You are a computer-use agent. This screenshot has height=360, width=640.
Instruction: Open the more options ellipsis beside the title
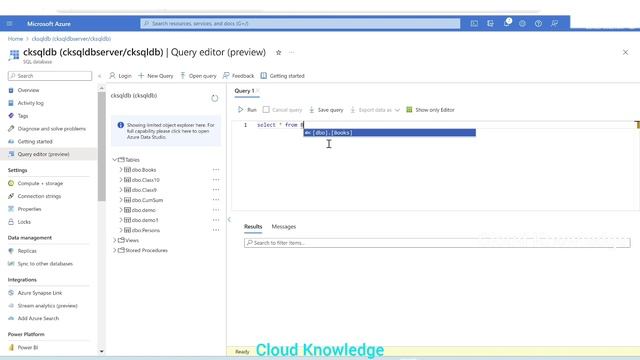coord(291,52)
